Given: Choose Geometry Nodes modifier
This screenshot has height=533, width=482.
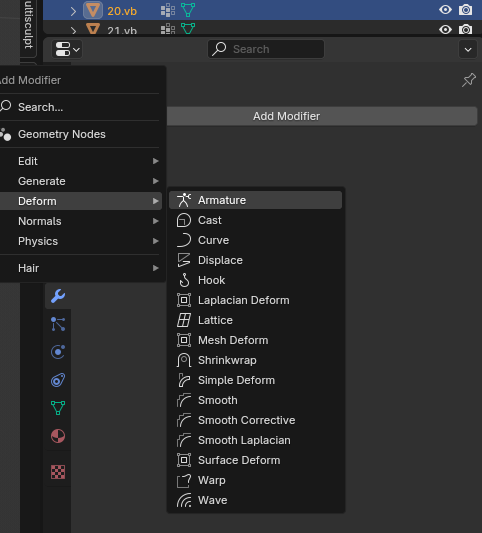Looking at the screenshot, I should coord(81,134).
